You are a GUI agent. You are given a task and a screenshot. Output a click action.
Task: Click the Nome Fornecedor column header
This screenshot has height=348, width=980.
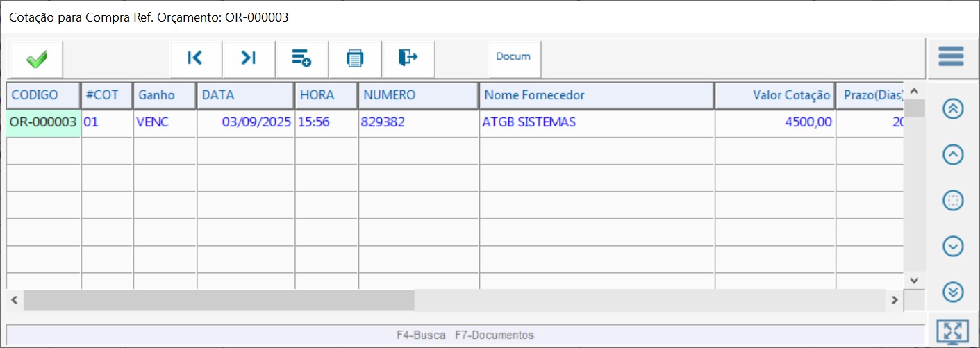596,95
